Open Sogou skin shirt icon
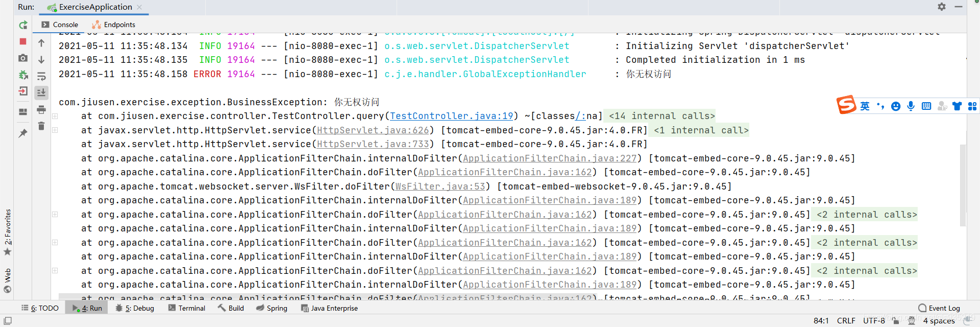 pos(957,106)
